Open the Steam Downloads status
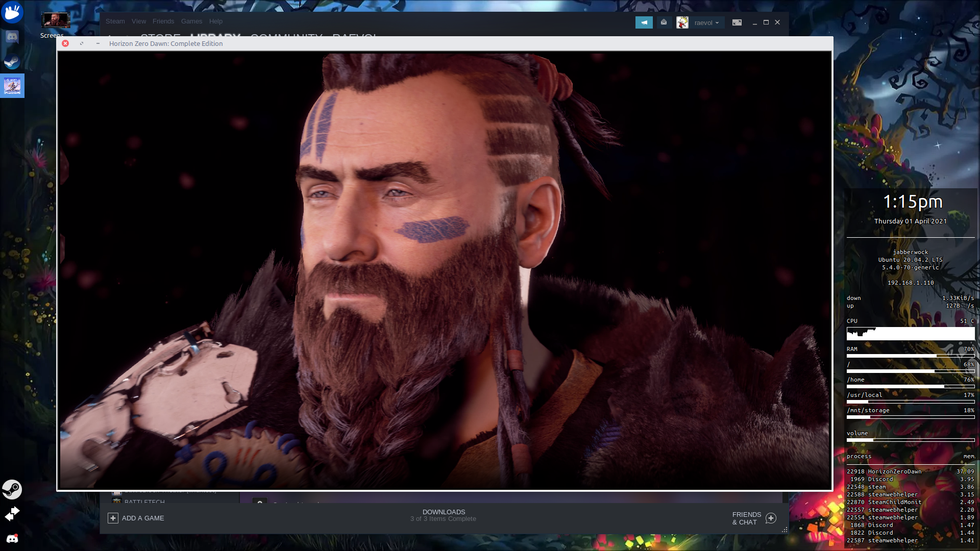This screenshot has width=980, height=551. pos(444,515)
